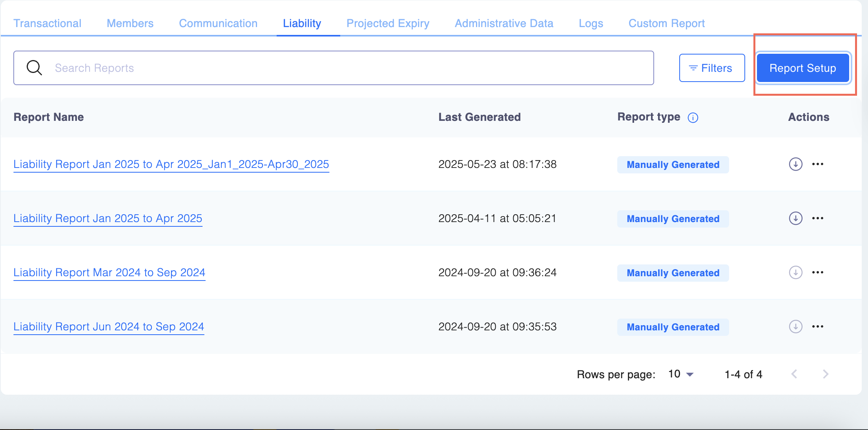Open the Projected Expiry tab
The width and height of the screenshot is (868, 430).
(388, 23)
